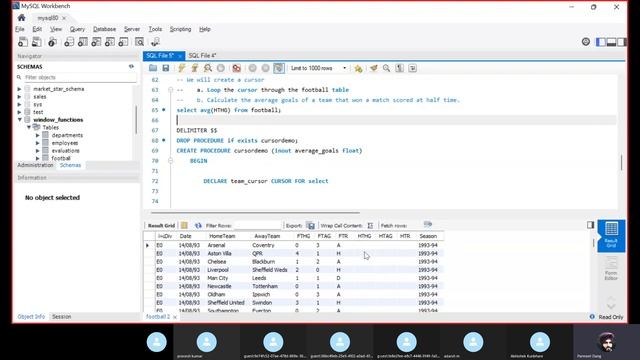Image resolution: width=640 pixels, height=360 pixels.
Task: Click the Commit transaction icon
Action: (253, 68)
